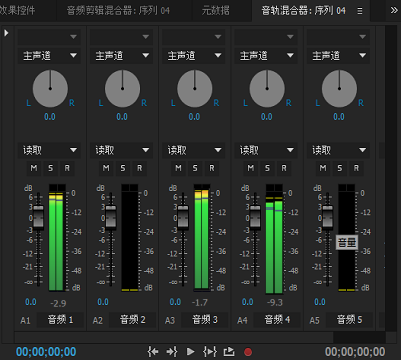Solo track A1 with S button
401x360 pixels.
click(51, 168)
